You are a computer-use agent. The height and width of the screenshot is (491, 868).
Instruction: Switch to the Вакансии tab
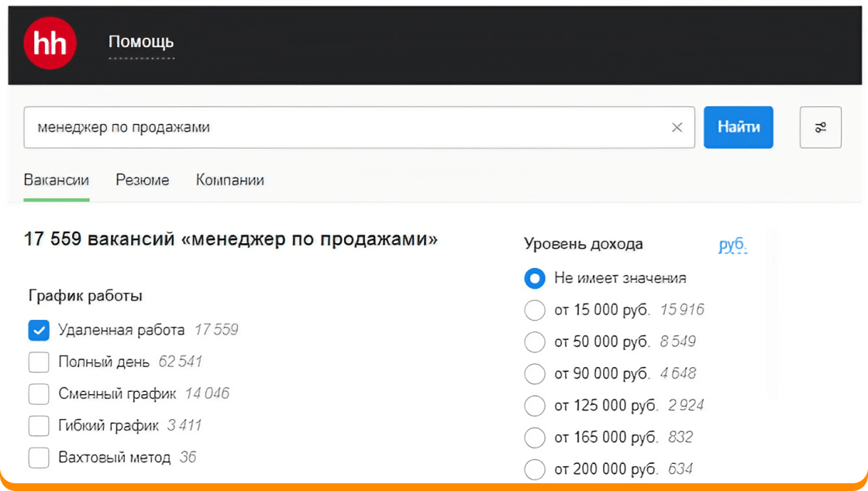pos(57,180)
